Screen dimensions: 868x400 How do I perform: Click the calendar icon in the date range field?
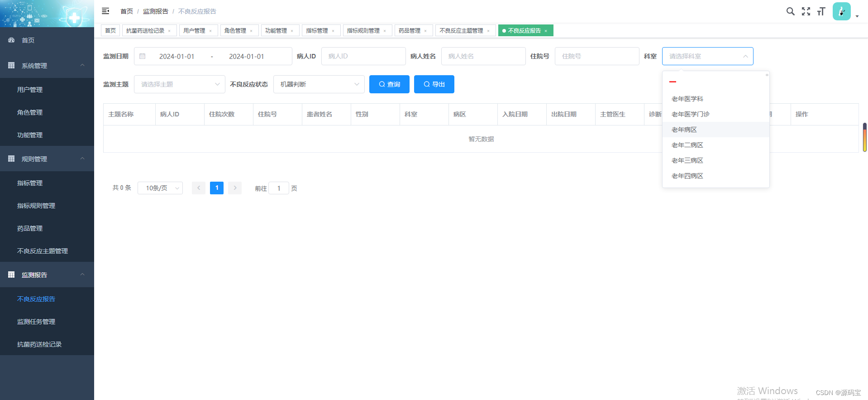pyautogui.click(x=142, y=56)
